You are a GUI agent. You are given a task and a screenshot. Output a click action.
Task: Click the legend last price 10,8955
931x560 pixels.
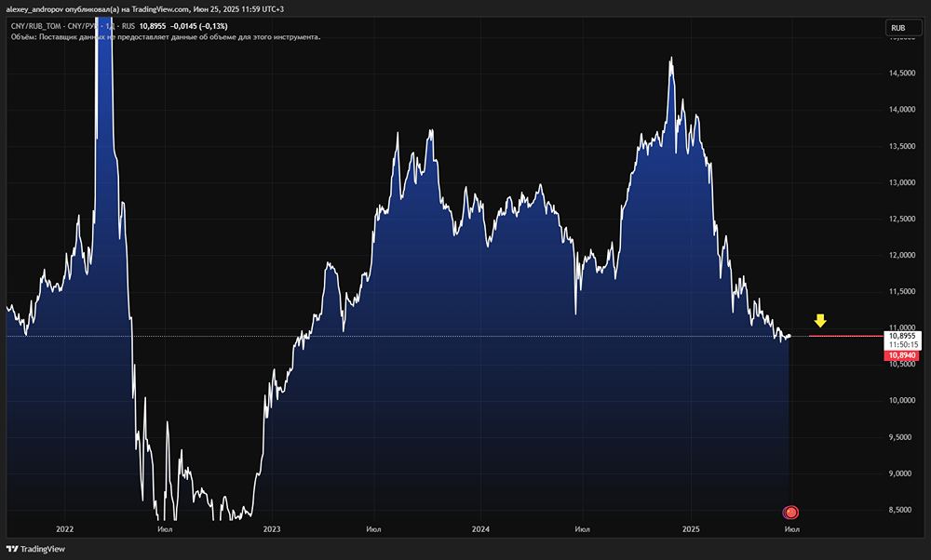153,26
